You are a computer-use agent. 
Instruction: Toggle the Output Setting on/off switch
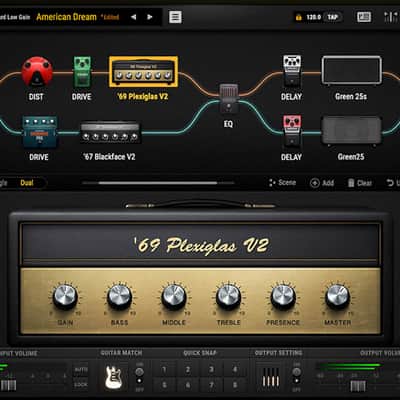click(296, 377)
